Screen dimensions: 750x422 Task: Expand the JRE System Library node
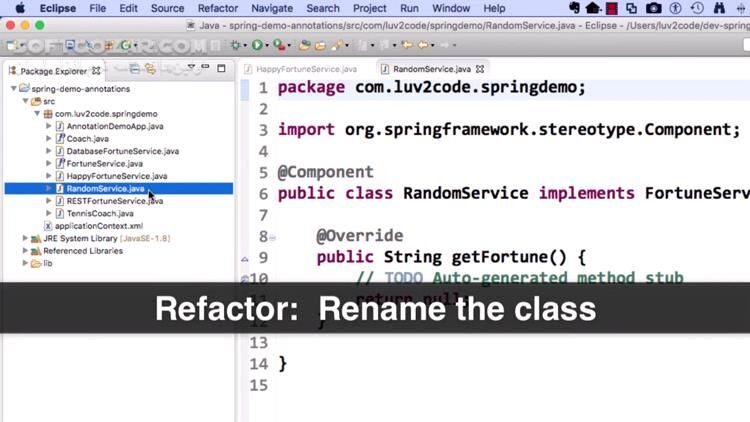[25, 239]
